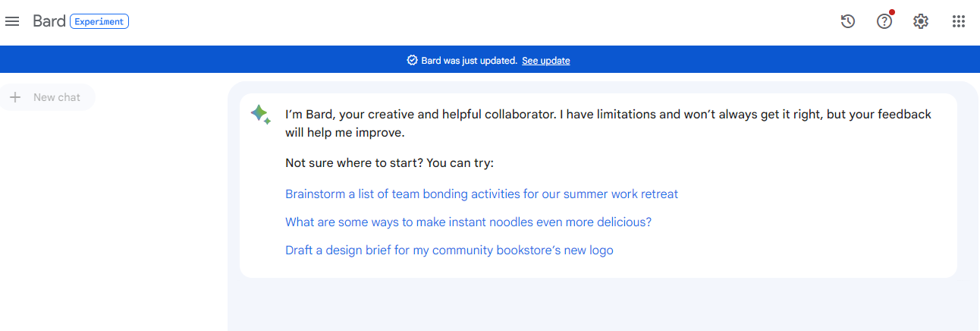Click the Experiment badge
This screenshot has width=980, height=331.
(x=99, y=21)
